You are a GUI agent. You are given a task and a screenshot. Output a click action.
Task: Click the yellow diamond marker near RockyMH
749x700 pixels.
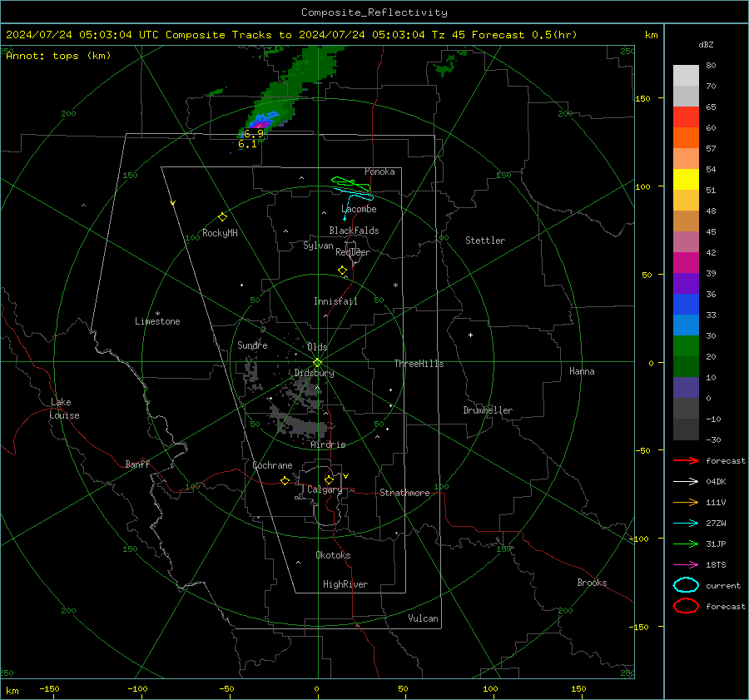tap(222, 217)
